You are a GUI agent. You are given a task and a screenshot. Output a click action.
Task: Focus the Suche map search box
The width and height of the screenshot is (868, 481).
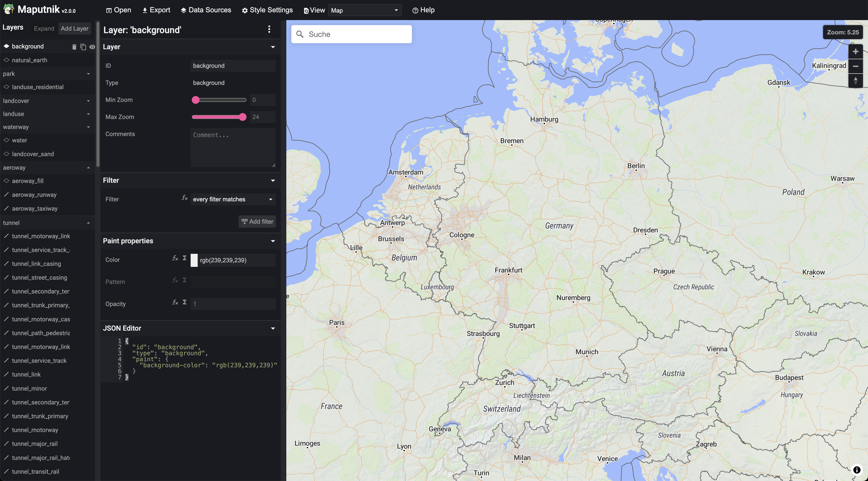point(351,34)
